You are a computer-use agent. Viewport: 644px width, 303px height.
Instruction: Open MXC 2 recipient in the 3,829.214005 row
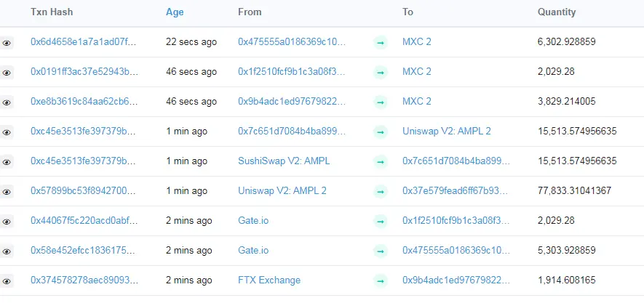417,101
